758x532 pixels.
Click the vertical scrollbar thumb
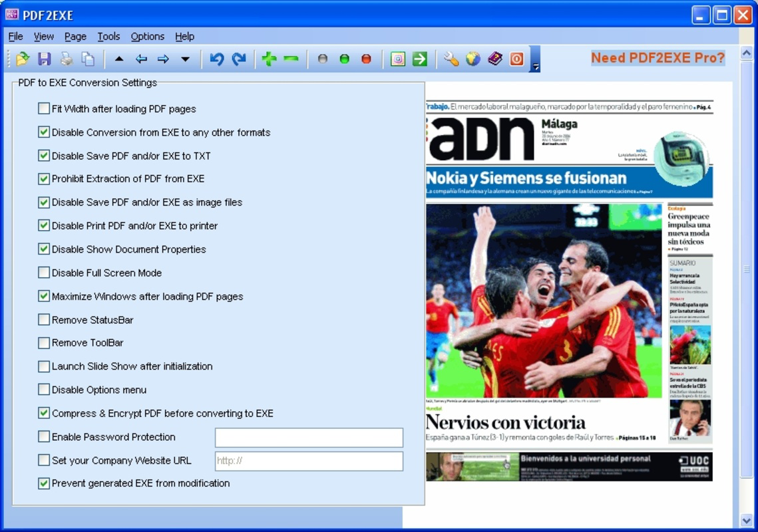(x=747, y=269)
